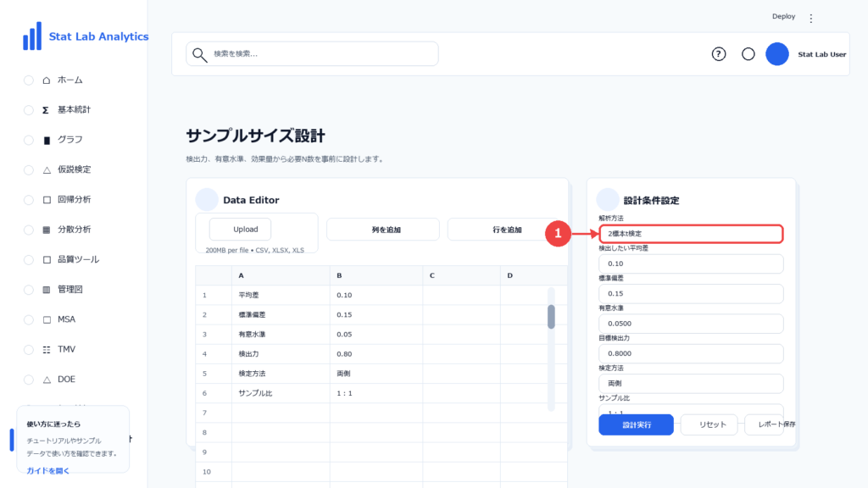Click the triangle icon beside 仮説検定
The height and width of the screenshot is (488, 868).
click(x=47, y=169)
